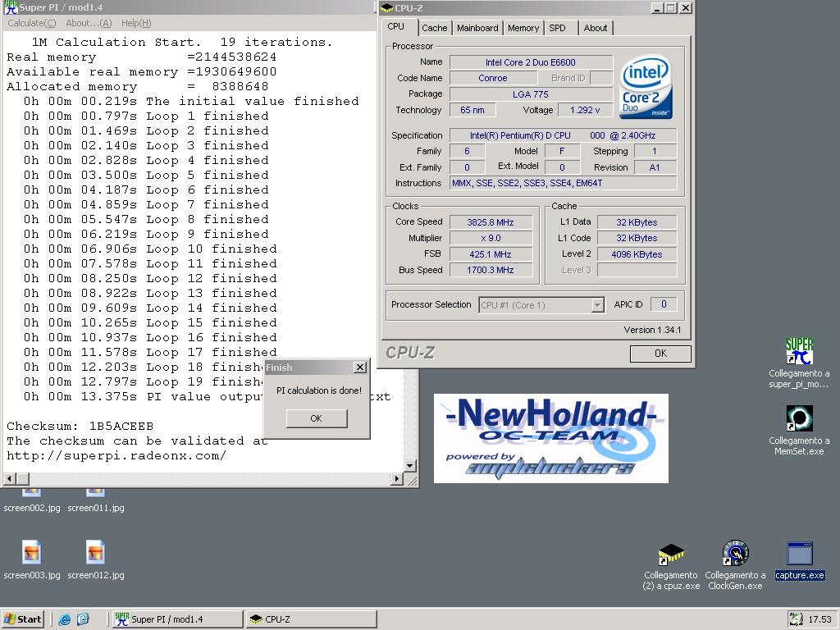Click the Specification field Pentium(R) D CPU
840x630 pixels.
(x=563, y=135)
